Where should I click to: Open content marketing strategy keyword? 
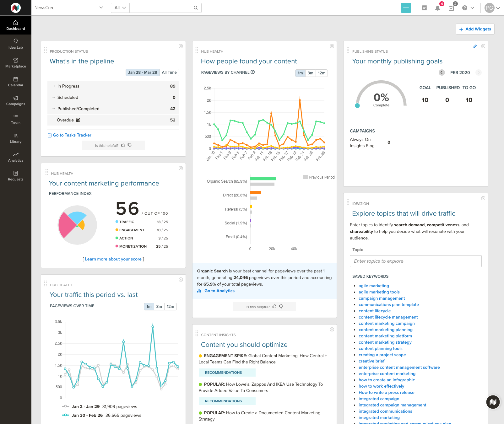click(385, 342)
